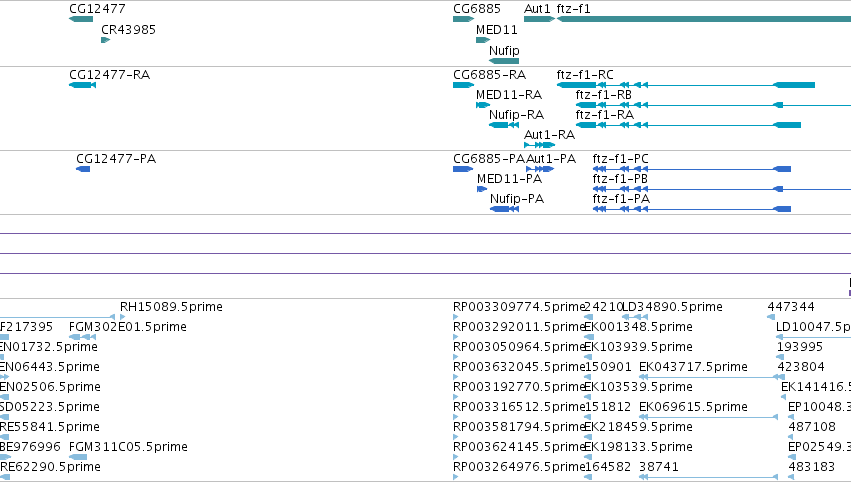The image size is (851, 482).
Task: Select the Aut1 gene label
Action: 537,9
